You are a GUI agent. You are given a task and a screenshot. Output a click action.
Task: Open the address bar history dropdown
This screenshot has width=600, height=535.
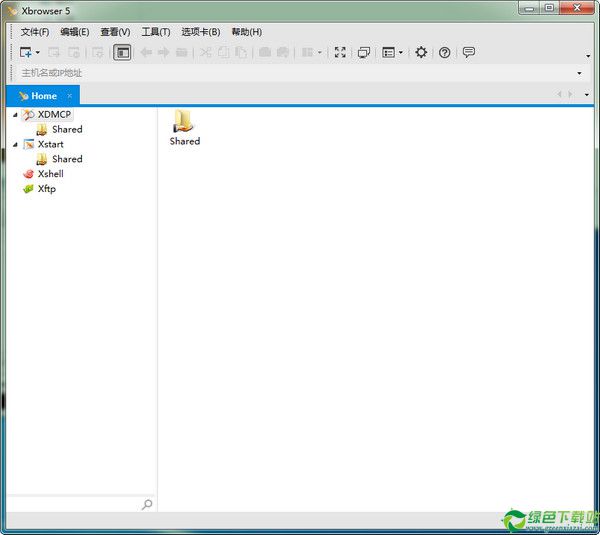coord(579,73)
